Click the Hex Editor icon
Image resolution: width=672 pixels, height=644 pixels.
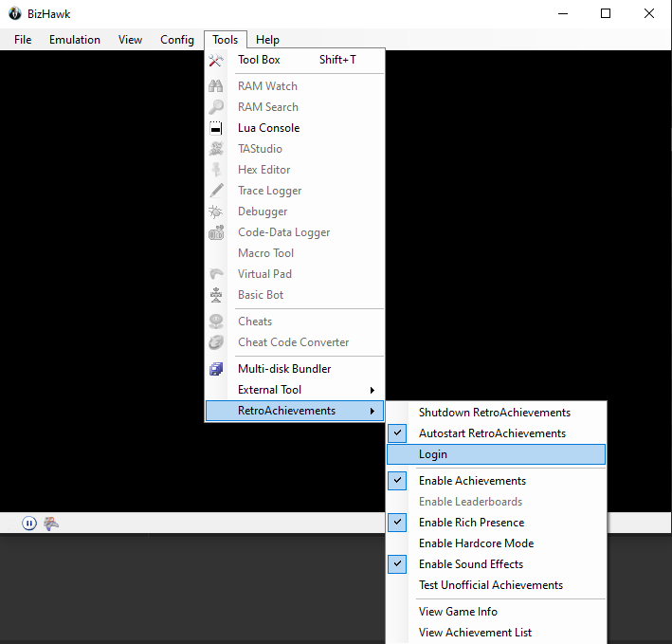click(216, 170)
